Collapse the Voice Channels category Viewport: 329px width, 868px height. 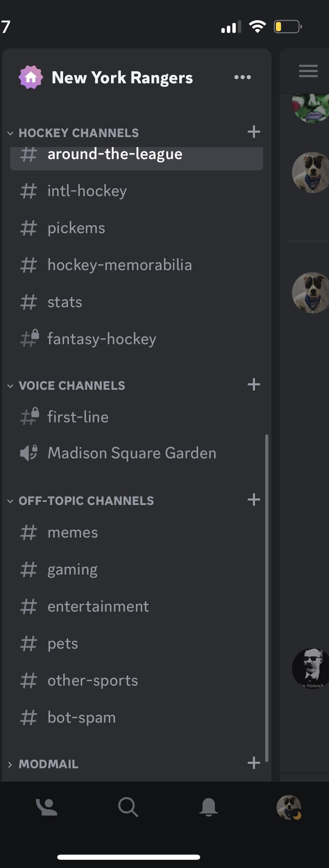tap(66, 385)
